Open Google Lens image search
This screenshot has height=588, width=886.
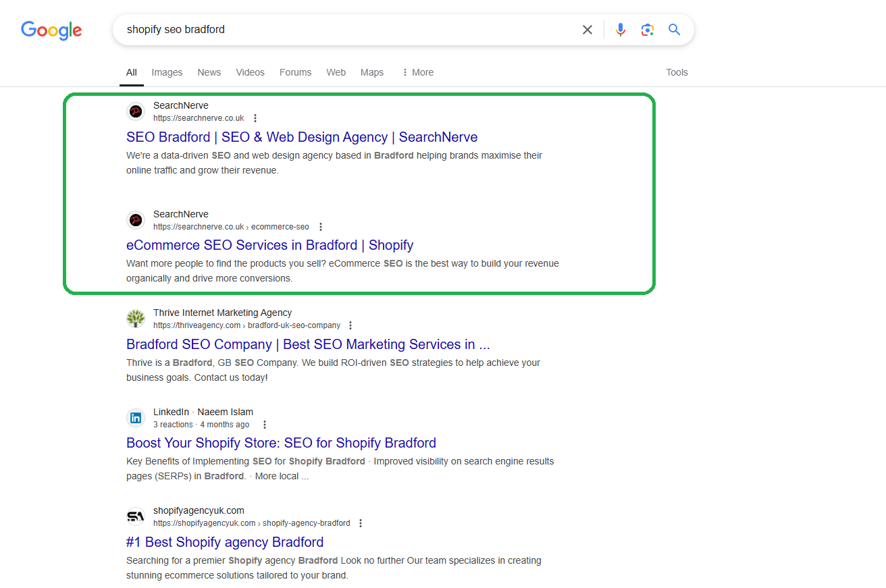[648, 30]
